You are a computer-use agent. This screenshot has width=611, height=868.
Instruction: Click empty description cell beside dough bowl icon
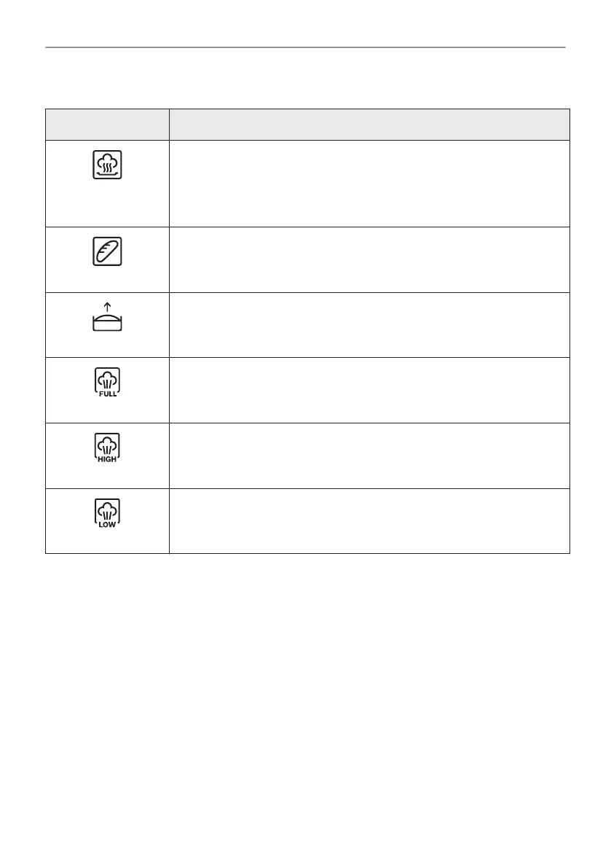(x=369, y=325)
